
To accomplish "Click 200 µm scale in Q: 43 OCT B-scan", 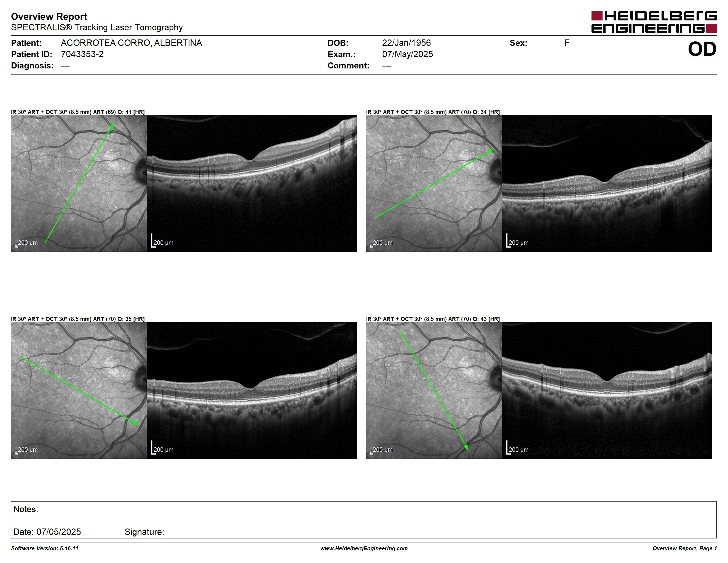I will pos(517,448).
